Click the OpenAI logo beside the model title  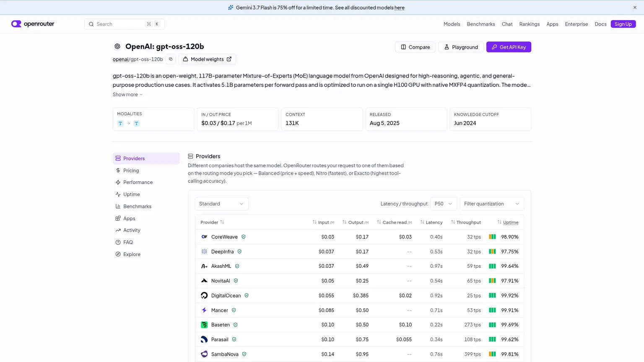pyautogui.click(x=117, y=47)
